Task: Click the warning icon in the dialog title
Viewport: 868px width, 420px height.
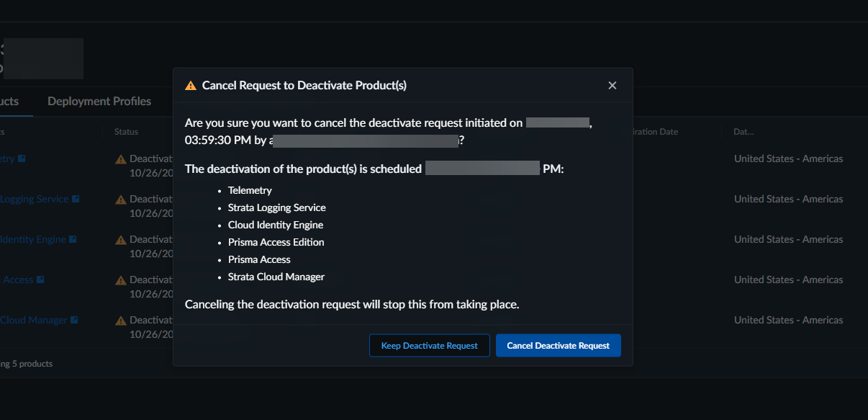Action: point(190,86)
